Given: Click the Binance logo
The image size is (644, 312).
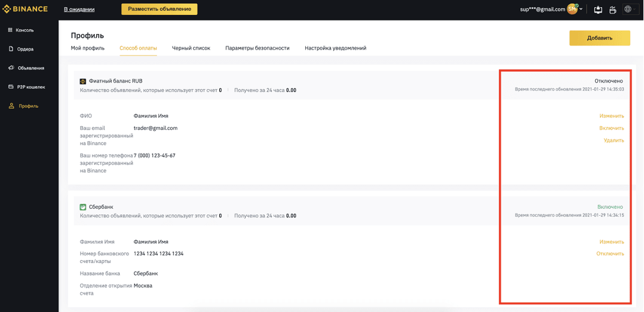Looking at the screenshot, I should pos(26,8).
